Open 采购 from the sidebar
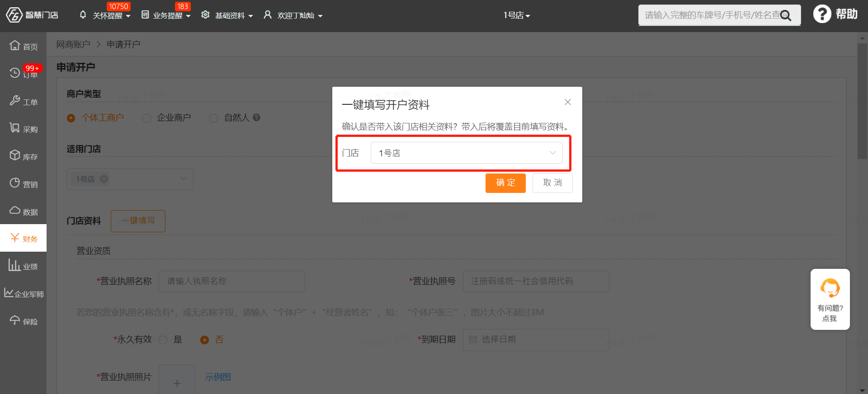The width and height of the screenshot is (868, 394). pos(23,129)
